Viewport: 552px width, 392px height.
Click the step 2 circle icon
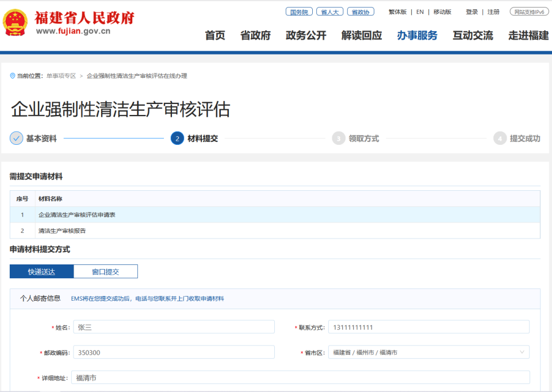(x=177, y=139)
